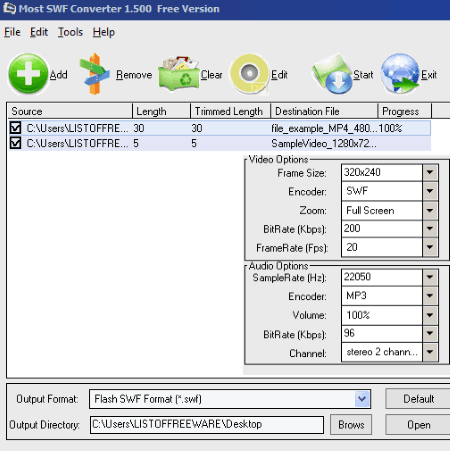This screenshot has height=451, width=450.
Task: Open the Frame Size dropdown arrow
Action: (x=430, y=172)
